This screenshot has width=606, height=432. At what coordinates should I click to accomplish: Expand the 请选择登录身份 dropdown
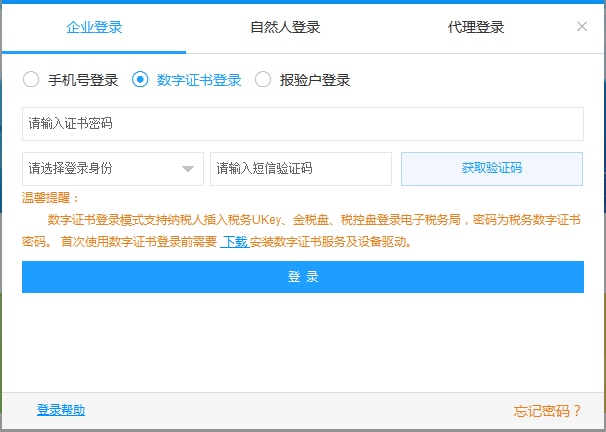coord(113,169)
